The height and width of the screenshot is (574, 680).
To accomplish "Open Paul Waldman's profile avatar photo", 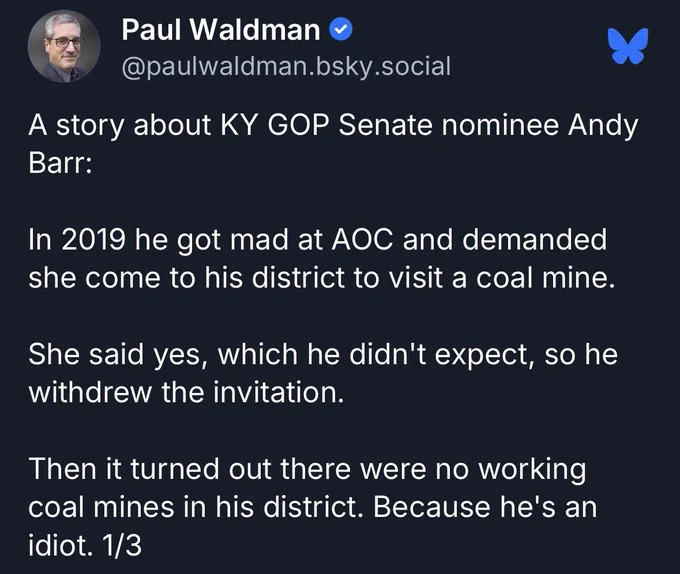I will 64,46.
